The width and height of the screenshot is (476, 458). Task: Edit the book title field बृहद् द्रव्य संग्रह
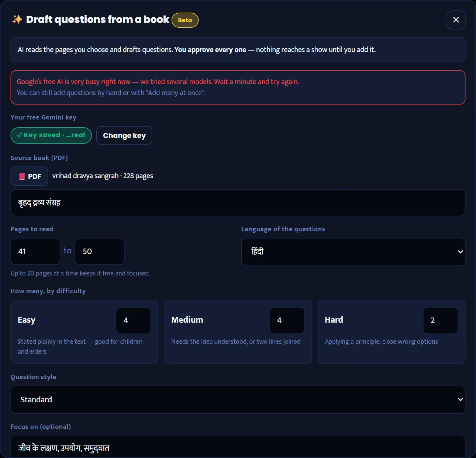(x=238, y=203)
